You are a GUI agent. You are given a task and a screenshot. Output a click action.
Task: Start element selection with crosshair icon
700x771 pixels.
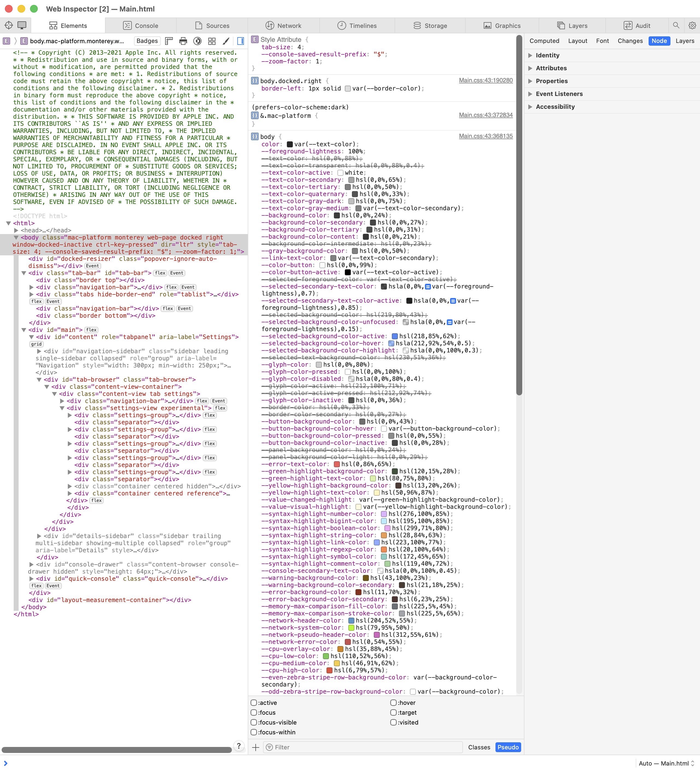(8, 25)
